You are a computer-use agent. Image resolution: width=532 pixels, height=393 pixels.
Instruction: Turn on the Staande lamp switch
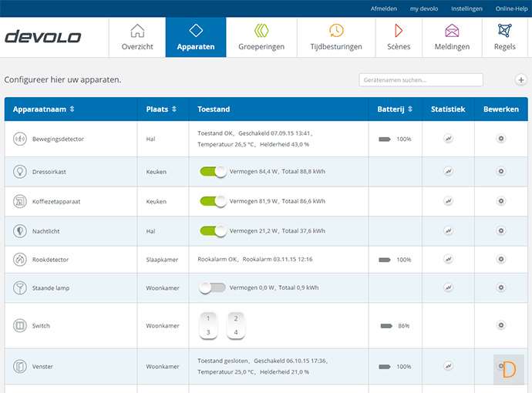coord(213,287)
